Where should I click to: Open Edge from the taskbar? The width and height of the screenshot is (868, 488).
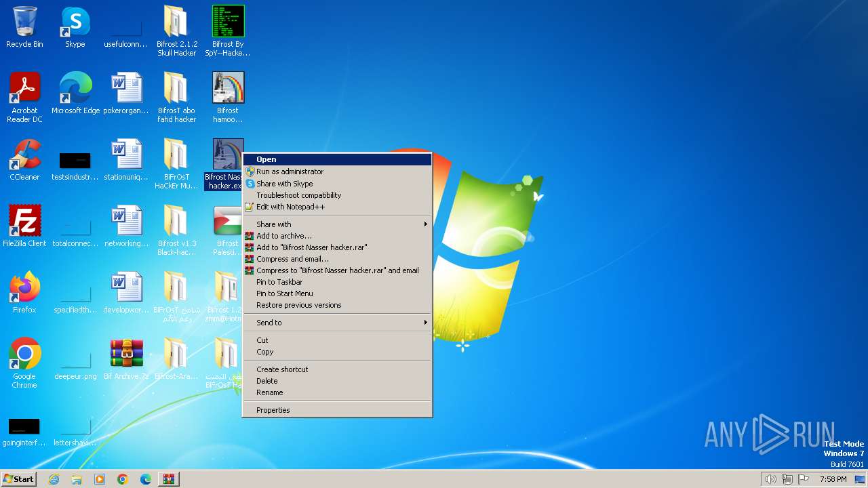point(146,479)
